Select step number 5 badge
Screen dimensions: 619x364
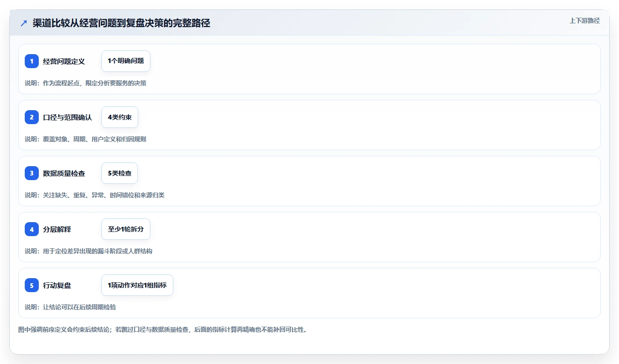pyautogui.click(x=32, y=285)
